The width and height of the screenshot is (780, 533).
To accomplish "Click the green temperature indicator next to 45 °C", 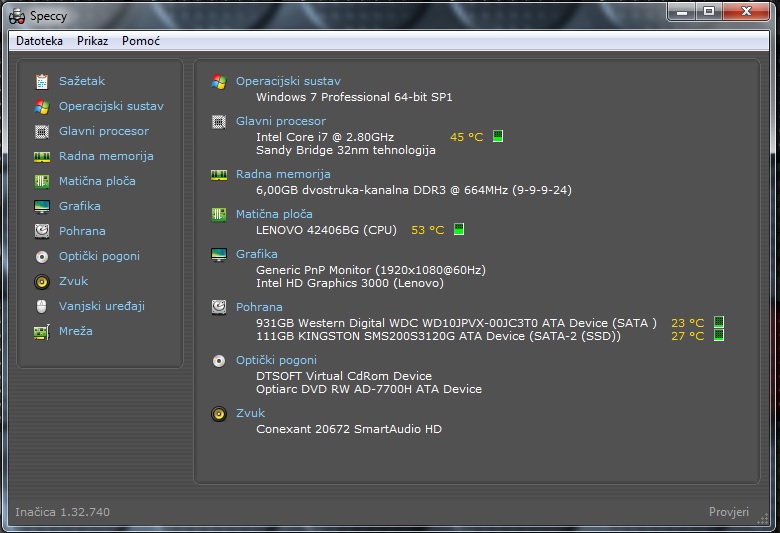I will point(498,136).
